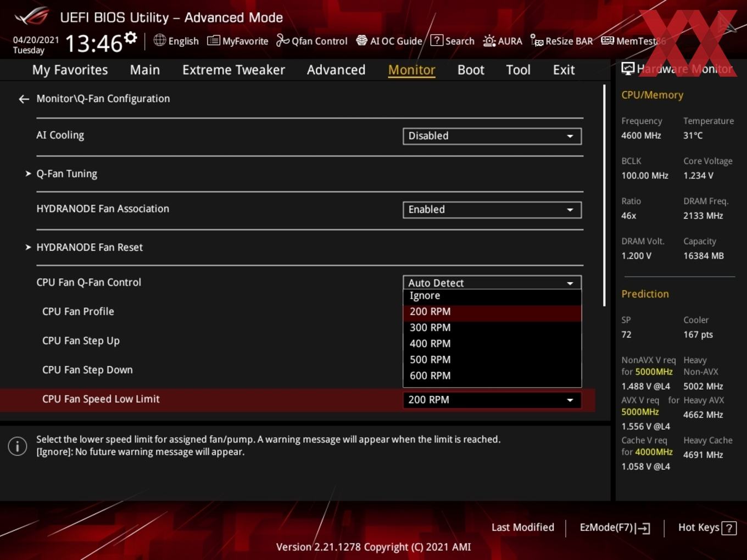
Task: Switch to Tool tab
Action: 518,70
